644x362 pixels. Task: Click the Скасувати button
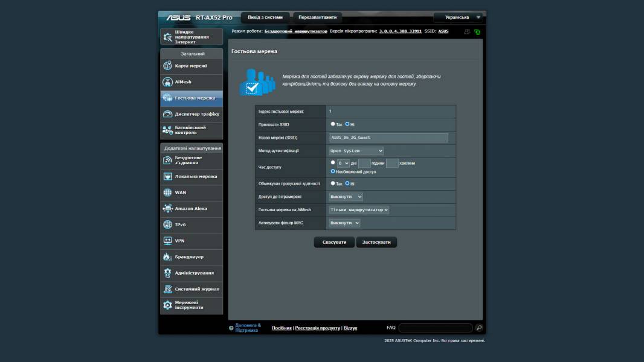[x=334, y=242]
